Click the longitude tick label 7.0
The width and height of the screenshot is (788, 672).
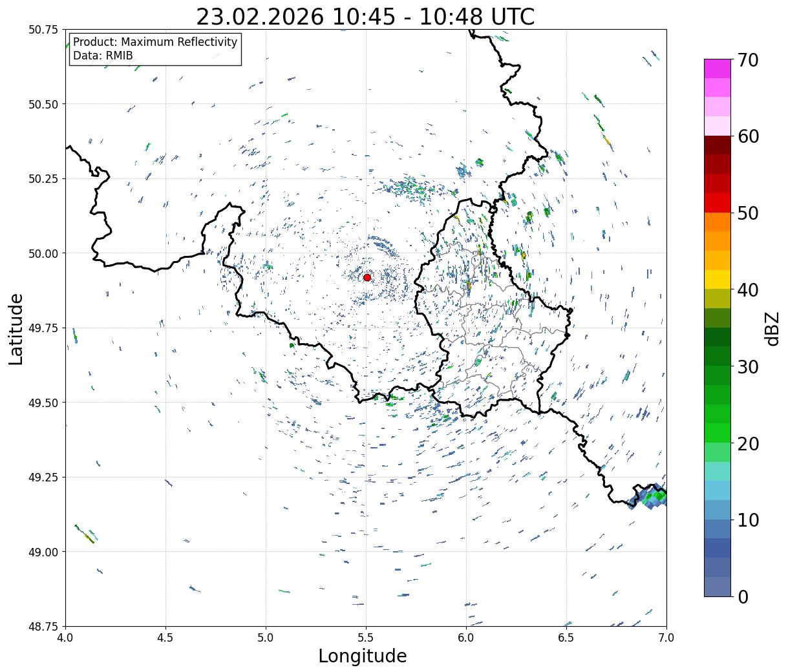666,637
